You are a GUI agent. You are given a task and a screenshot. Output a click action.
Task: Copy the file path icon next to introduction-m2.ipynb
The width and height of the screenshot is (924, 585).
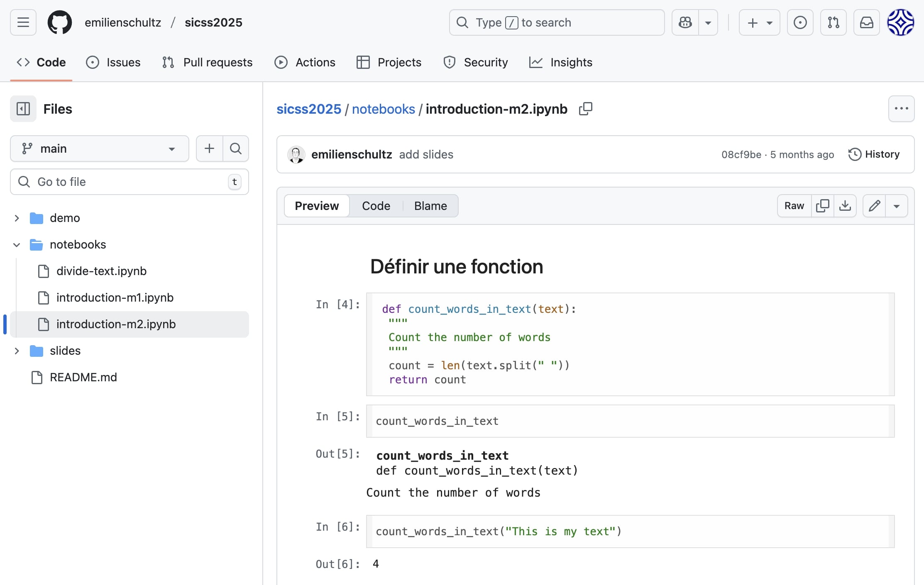click(585, 108)
